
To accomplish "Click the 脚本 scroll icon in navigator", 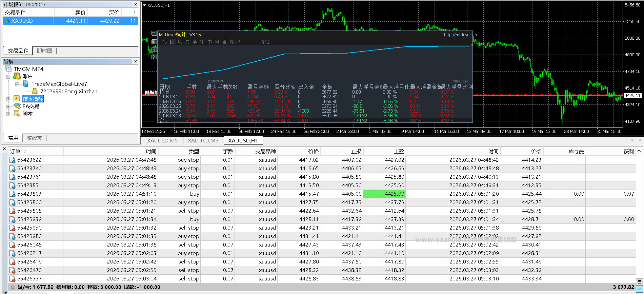I will [17, 114].
